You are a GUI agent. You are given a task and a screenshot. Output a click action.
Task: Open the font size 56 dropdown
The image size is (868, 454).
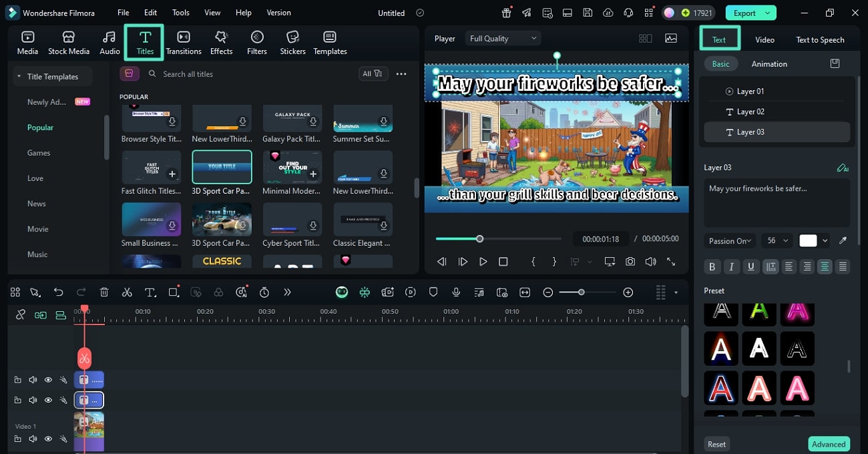pos(777,241)
